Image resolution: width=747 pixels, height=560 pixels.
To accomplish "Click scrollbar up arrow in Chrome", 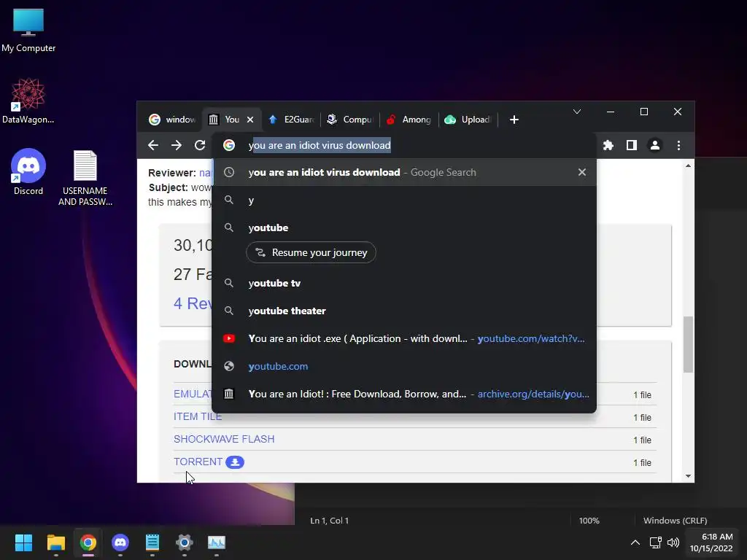I will [688, 166].
